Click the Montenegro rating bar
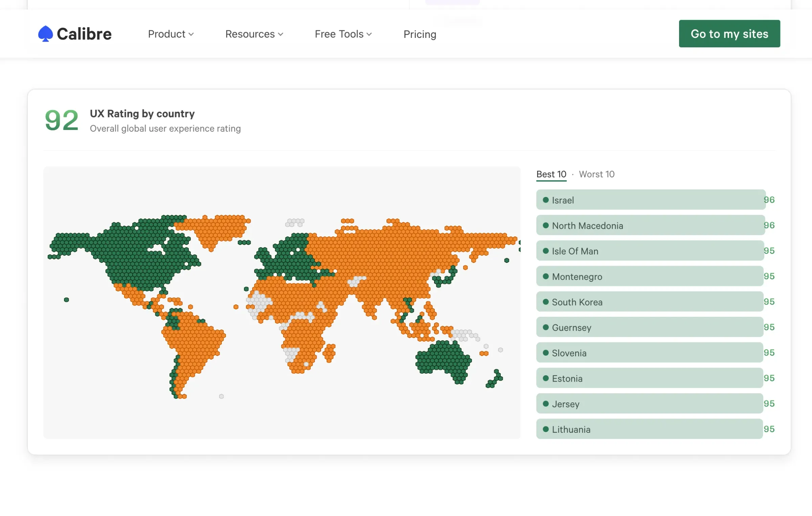The width and height of the screenshot is (812, 516). (x=650, y=276)
